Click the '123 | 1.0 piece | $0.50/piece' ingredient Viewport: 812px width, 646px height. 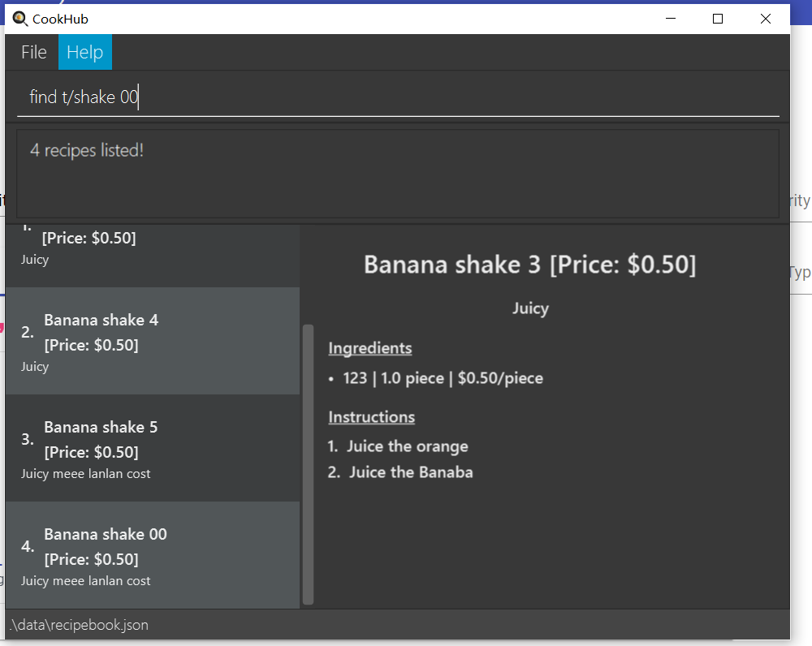point(443,378)
